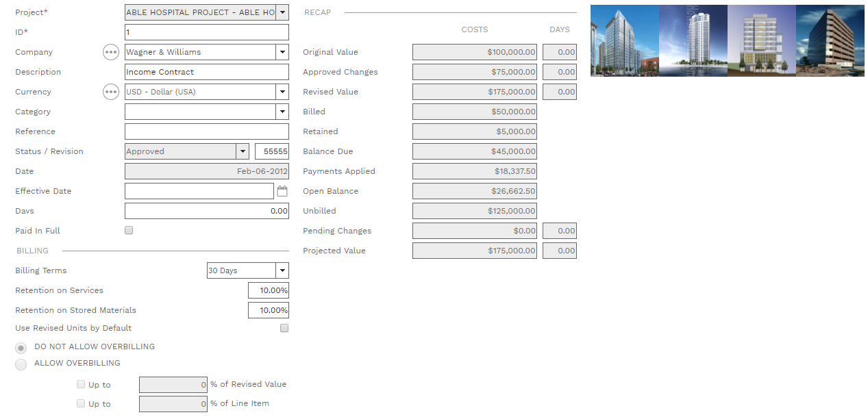Click the last brown building thumbnail
This screenshot has width=868, height=417.
(830, 40)
